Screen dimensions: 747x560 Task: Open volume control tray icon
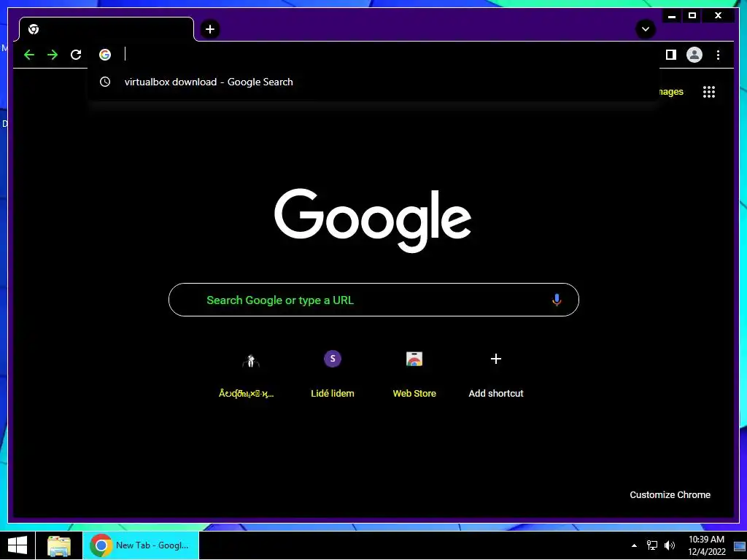point(670,545)
